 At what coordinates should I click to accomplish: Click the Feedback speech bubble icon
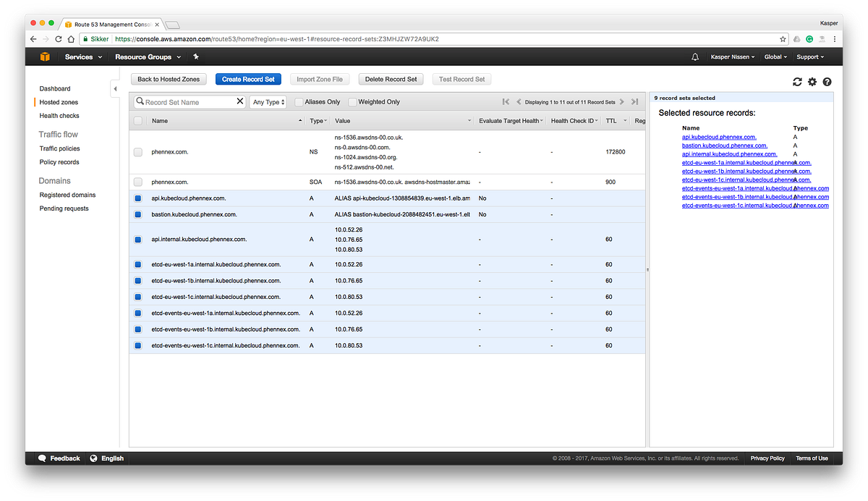43,458
